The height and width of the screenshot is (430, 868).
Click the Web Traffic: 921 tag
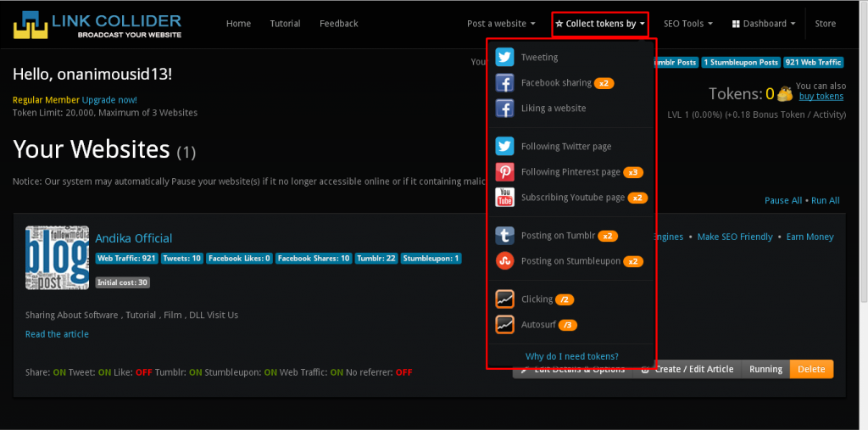click(x=127, y=258)
